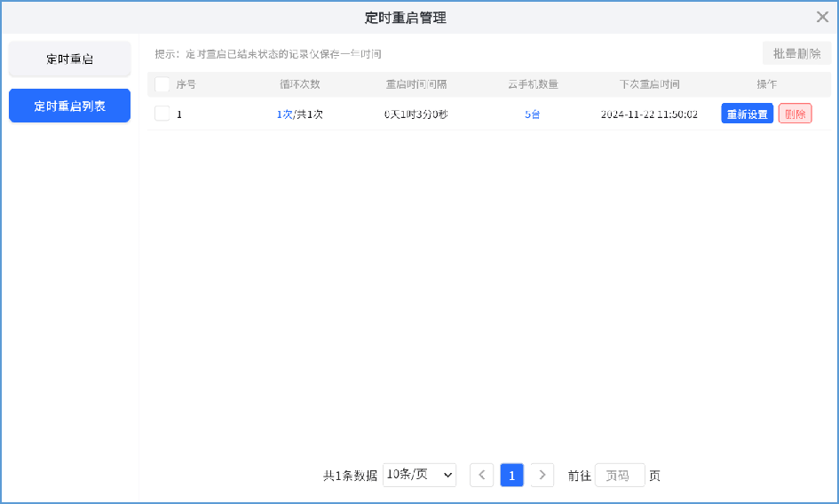Click the 下次重启时间 column header

click(x=649, y=84)
